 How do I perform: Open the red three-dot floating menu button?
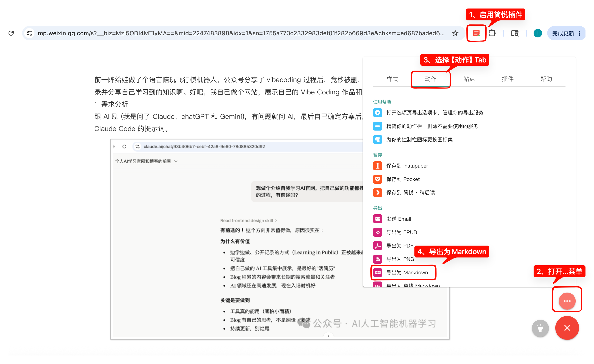567,301
